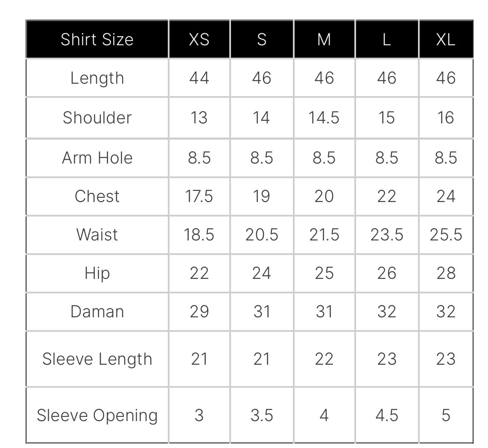Viewport: 488px width, 448px height.
Task: Select the Chest row label
Action: tap(97, 196)
